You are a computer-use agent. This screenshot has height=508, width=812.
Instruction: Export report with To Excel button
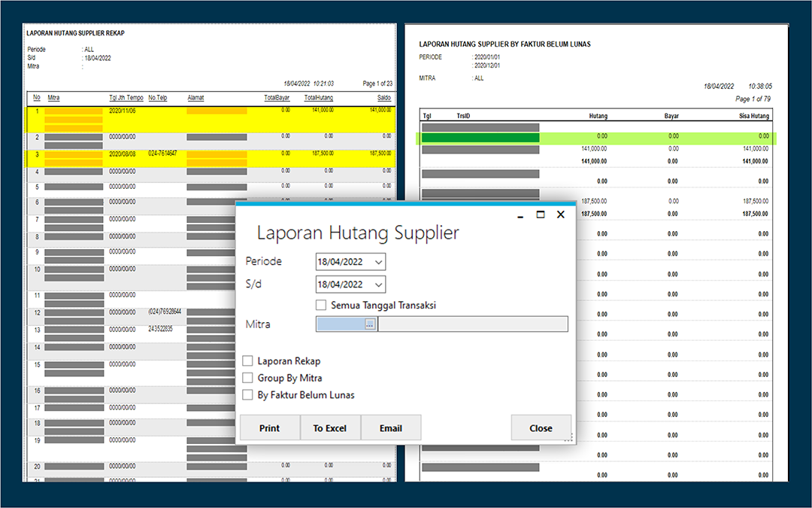330,427
